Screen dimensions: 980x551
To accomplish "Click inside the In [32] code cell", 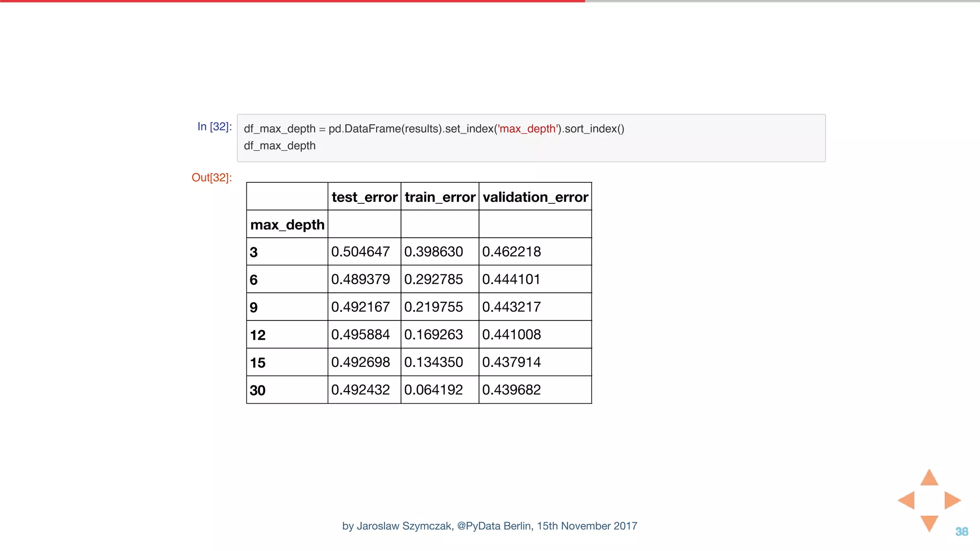I will (531, 138).
